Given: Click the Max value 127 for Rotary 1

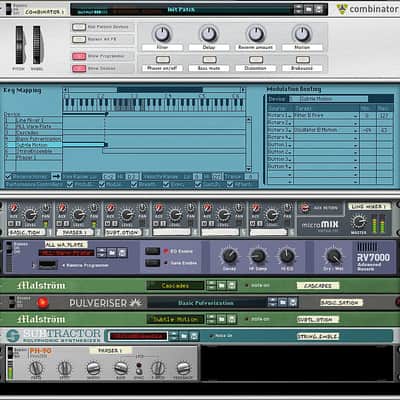Looking at the screenshot, I should 384,116.
